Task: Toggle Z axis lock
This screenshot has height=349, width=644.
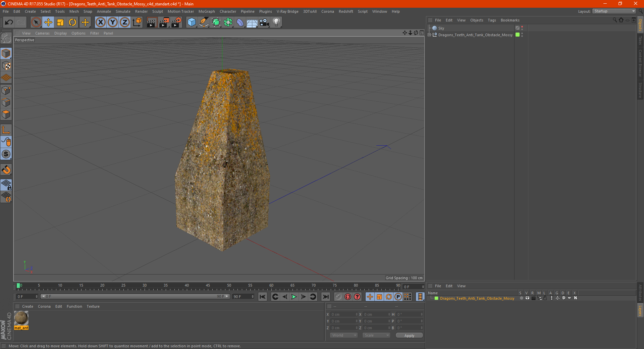Action: point(125,22)
